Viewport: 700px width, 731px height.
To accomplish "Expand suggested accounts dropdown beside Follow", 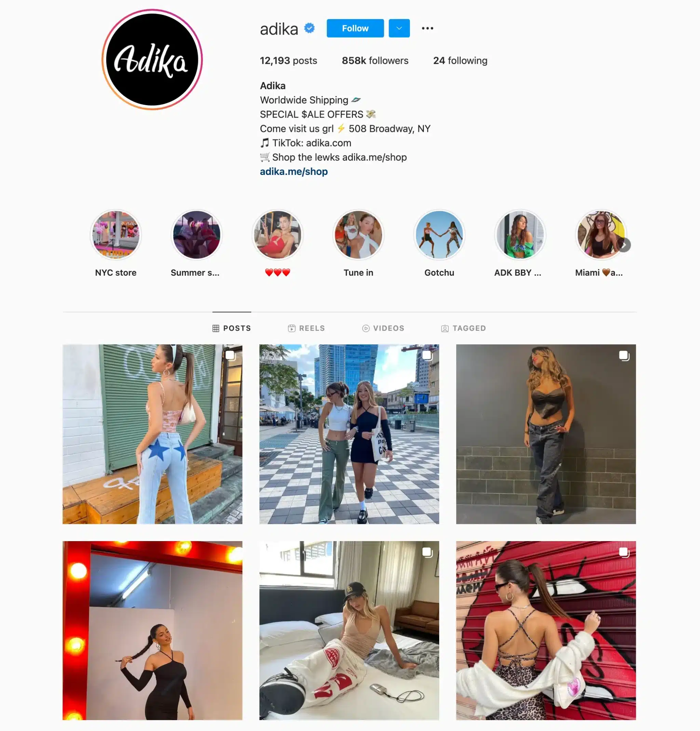I will pos(399,28).
